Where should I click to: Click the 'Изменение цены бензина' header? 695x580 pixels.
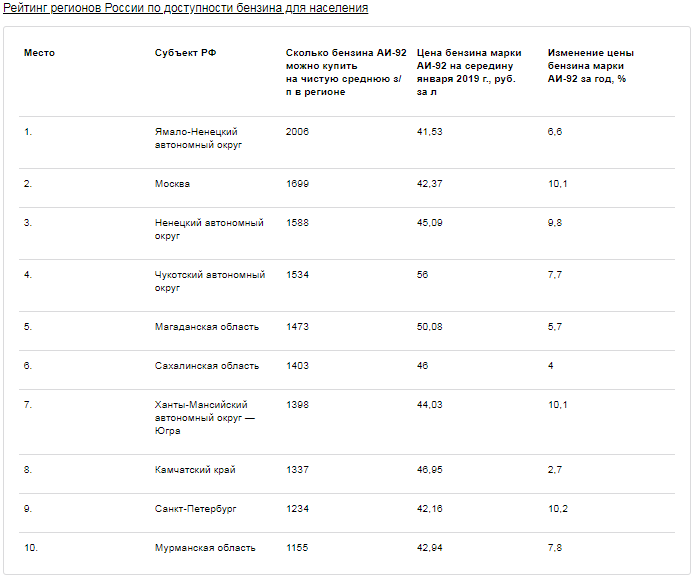tap(590, 66)
